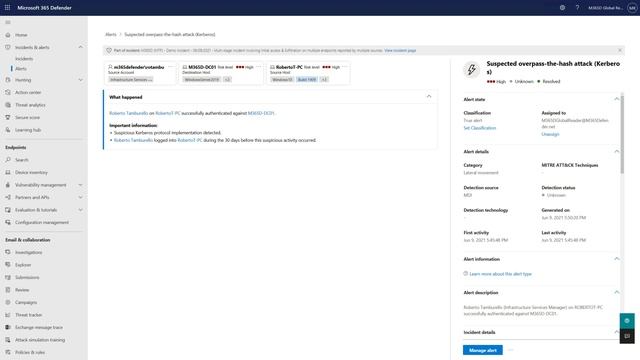Click the Submissions icon
This screenshot has height=360, width=640.
click(x=8, y=278)
